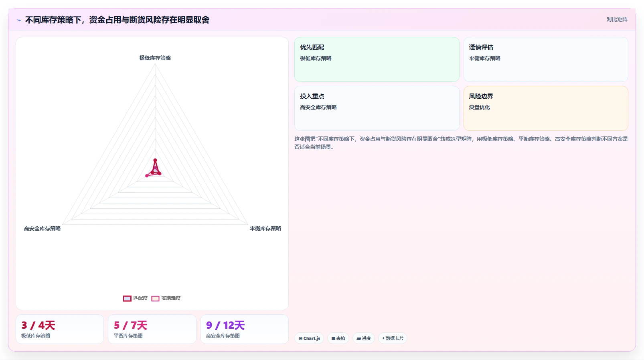Click the 极低库存策略 radar axis label

pos(155,58)
